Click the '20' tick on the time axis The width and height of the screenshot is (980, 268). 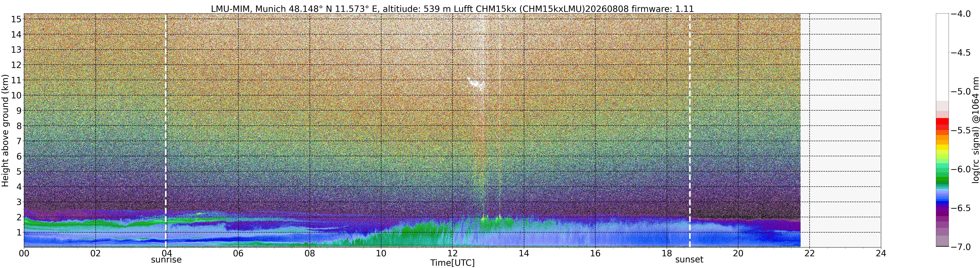738,253
